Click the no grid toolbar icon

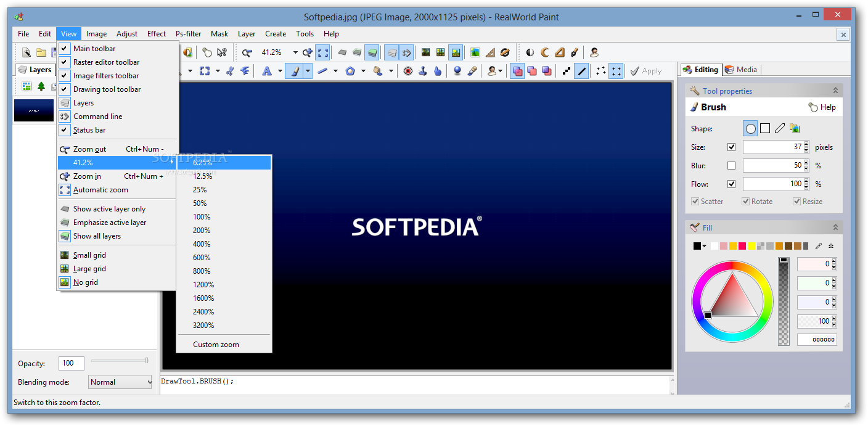[x=456, y=52]
